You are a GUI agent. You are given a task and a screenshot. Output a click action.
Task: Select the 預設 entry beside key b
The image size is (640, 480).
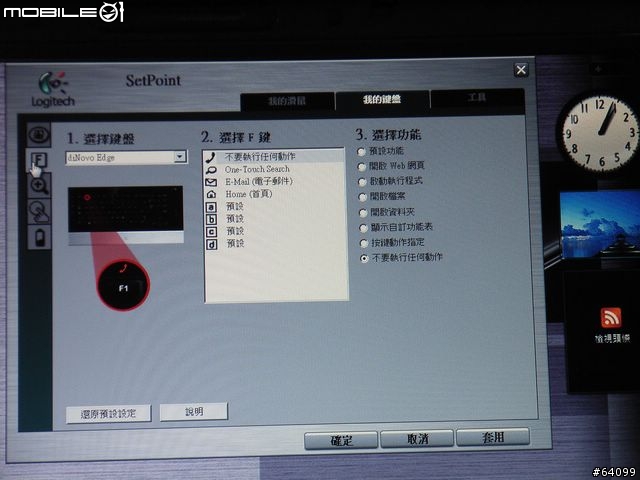pos(235,219)
